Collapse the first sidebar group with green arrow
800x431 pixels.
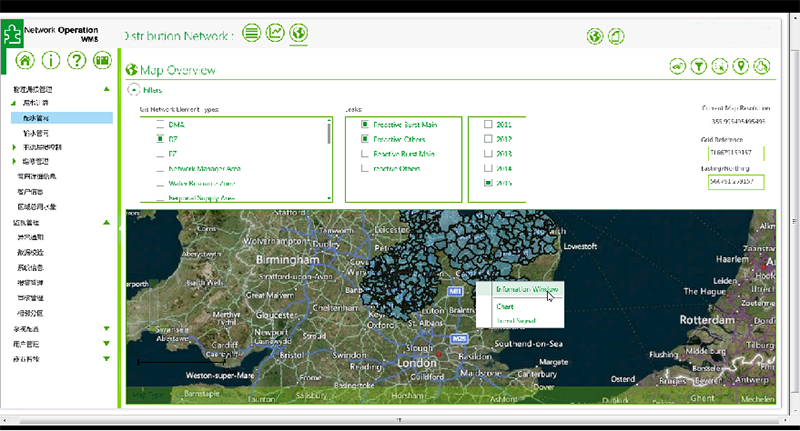[107, 90]
